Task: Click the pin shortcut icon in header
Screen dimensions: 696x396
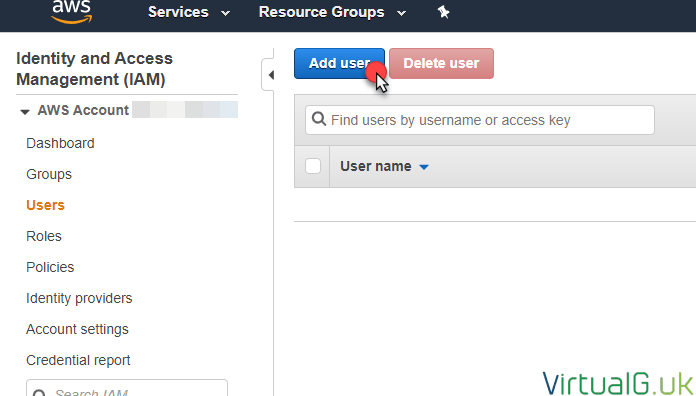Action: tap(443, 12)
